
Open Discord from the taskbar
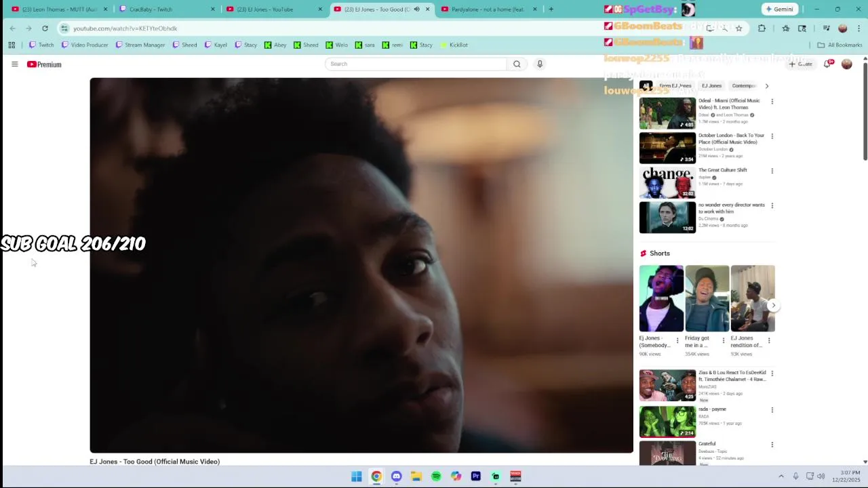tap(396, 476)
